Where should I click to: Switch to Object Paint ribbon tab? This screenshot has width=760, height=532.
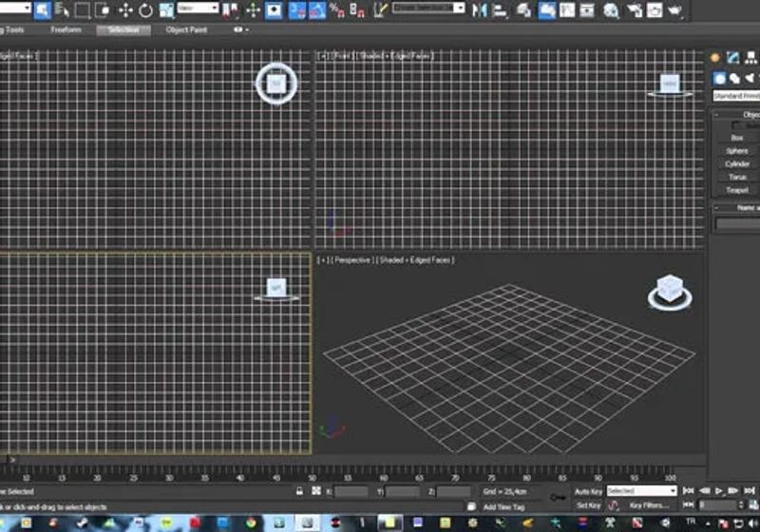[186, 30]
